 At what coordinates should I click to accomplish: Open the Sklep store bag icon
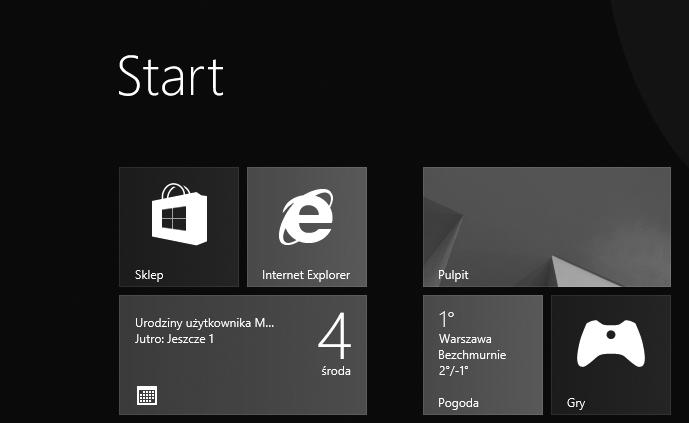coord(179,214)
